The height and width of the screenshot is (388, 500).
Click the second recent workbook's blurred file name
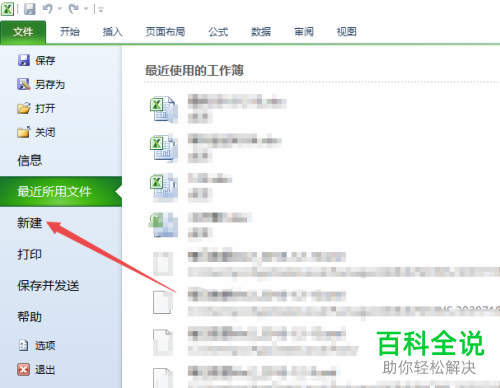coord(235,141)
